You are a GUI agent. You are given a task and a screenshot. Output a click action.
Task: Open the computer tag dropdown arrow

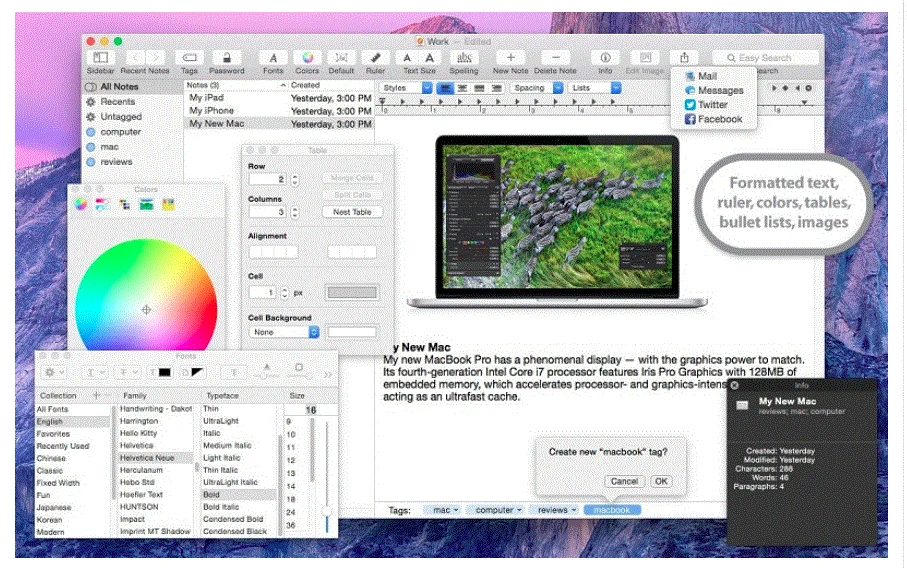coord(519,510)
